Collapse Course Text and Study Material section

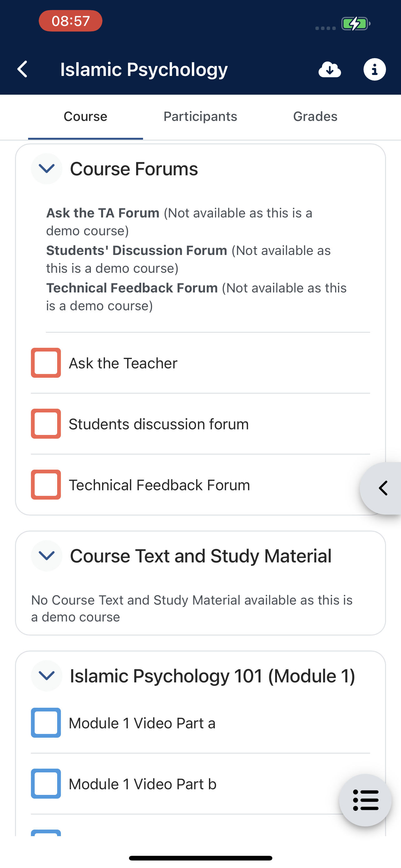(47, 556)
